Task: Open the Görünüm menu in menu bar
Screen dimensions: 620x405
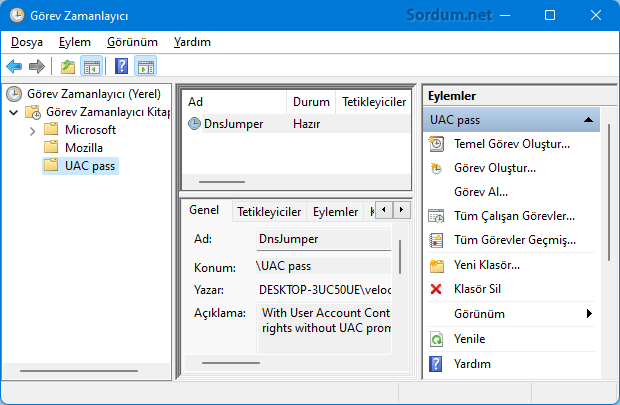Action: 132,42
